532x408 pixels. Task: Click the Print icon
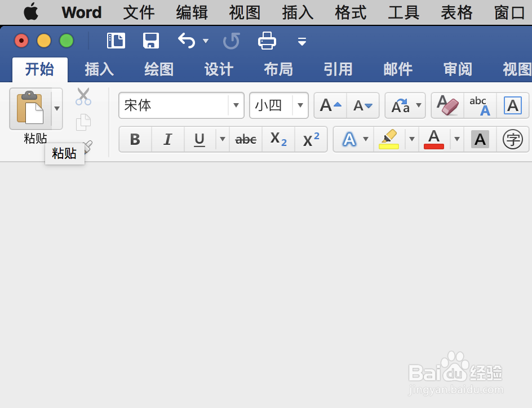tap(267, 41)
